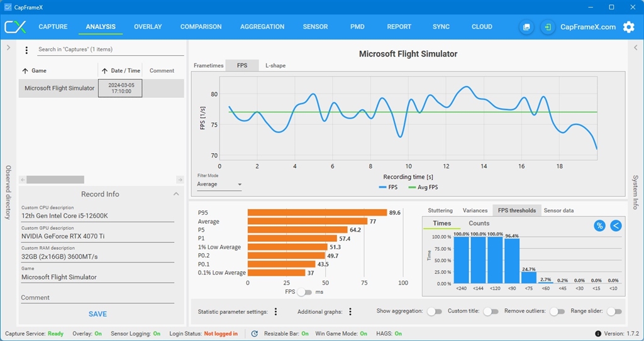This screenshot has height=341, width=644.
Task: Click the refresh icon in status bar
Action: (x=254, y=333)
